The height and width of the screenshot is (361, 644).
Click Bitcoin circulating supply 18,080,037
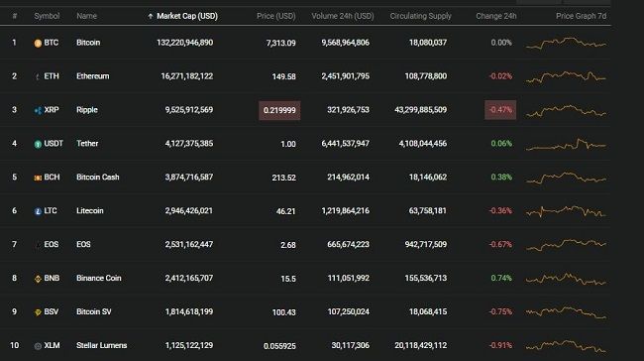428,43
